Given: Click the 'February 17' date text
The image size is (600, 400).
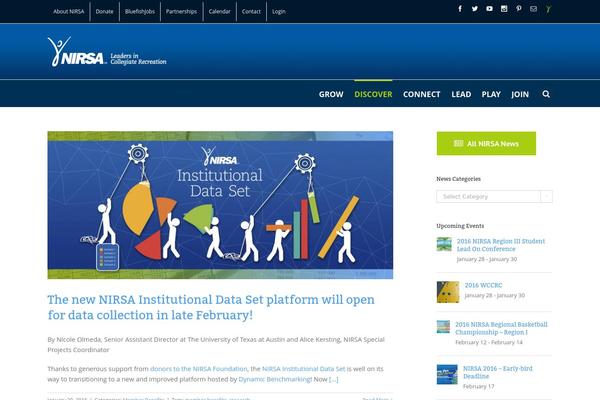Looking at the screenshot, I should tap(478, 386).
